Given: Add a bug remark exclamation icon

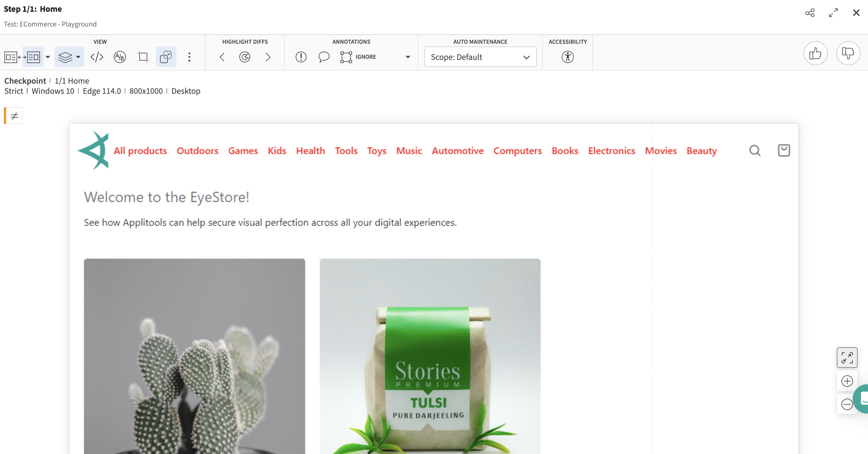Looking at the screenshot, I should tap(301, 57).
